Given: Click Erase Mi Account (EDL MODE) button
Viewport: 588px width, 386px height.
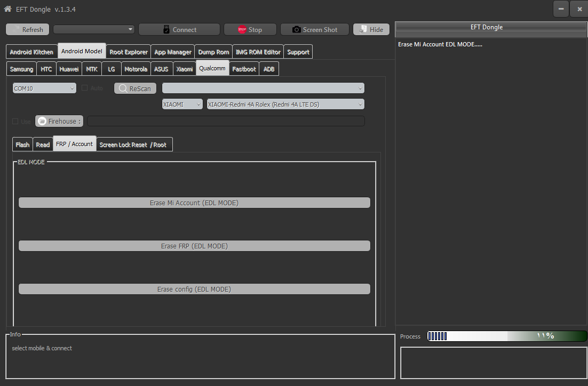Looking at the screenshot, I should click(x=194, y=203).
